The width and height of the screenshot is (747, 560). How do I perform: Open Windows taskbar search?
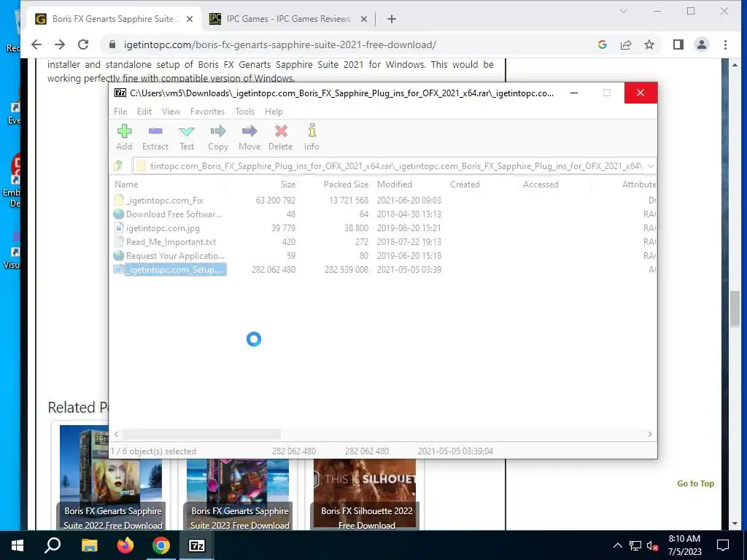(x=53, y=545)
